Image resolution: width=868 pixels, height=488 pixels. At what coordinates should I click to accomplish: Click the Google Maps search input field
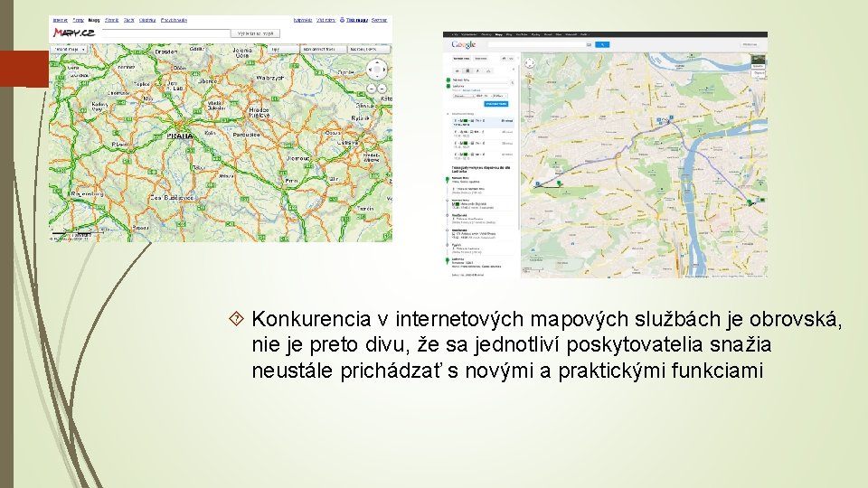pyautogui.click(x=536, y=44)
